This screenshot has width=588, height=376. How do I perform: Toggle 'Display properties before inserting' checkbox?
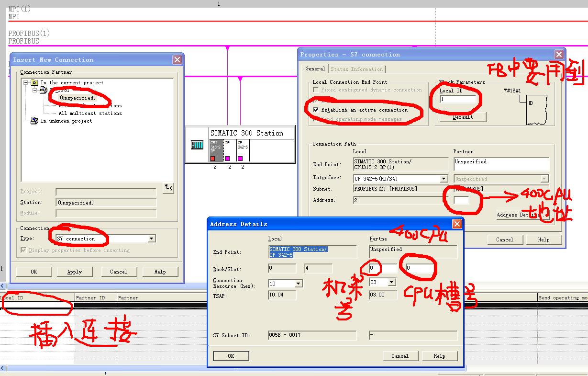click(23, 250)
